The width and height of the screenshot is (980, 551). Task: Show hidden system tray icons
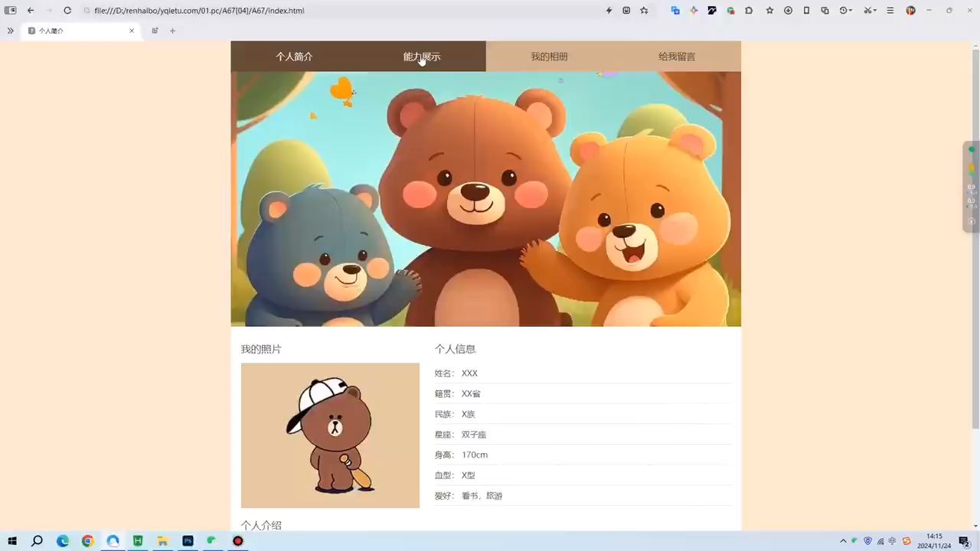[843, 541]
